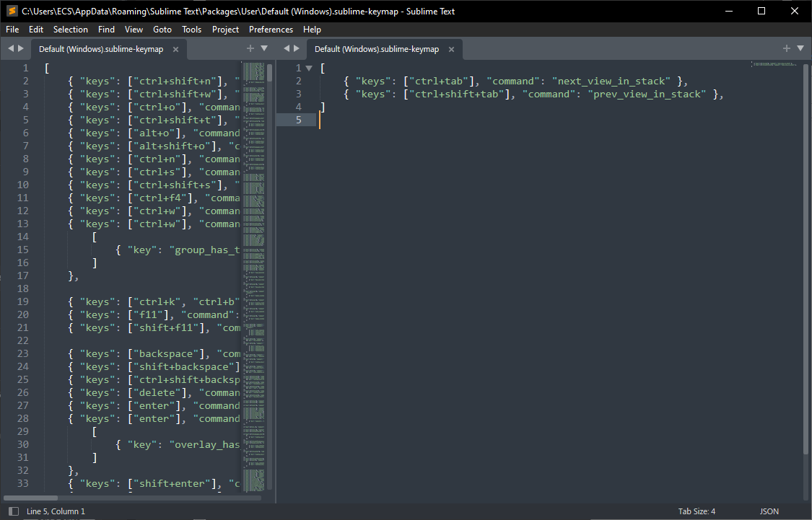Screen dimensions: 812x520
Task: Add a new tab in right pane
Action: (786, 48)
